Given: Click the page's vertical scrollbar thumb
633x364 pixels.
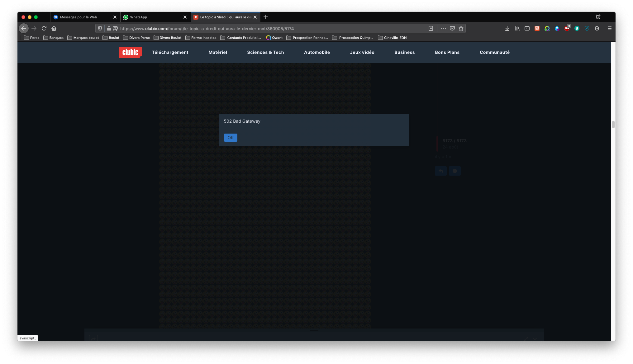Looking at the screenshot, I should pos(613,125).
